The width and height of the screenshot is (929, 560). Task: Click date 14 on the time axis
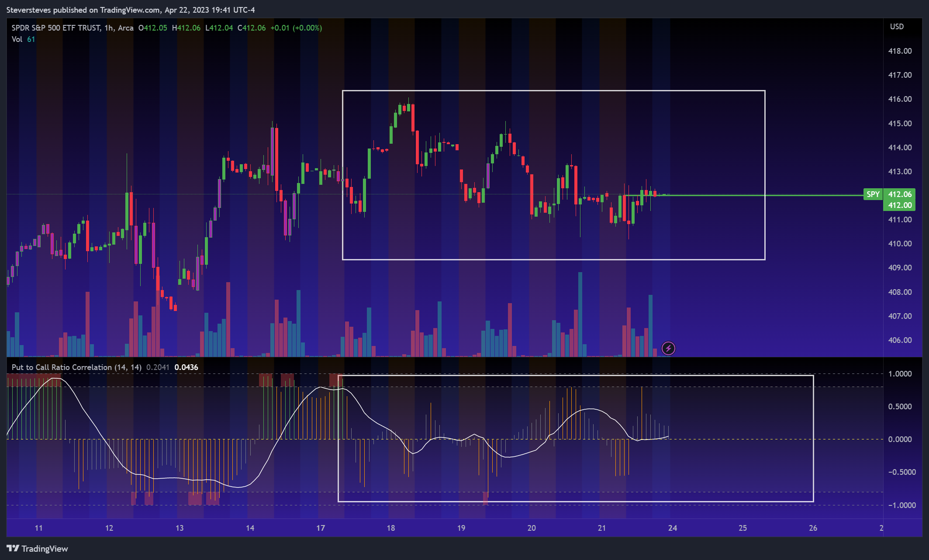click(x=250, y=528)
